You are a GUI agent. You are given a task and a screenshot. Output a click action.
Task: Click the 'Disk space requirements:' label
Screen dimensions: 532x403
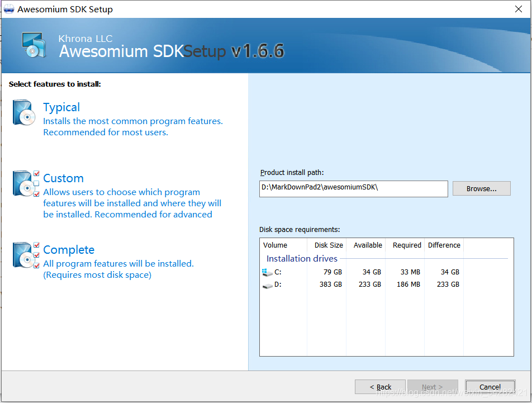coord(300,229)
